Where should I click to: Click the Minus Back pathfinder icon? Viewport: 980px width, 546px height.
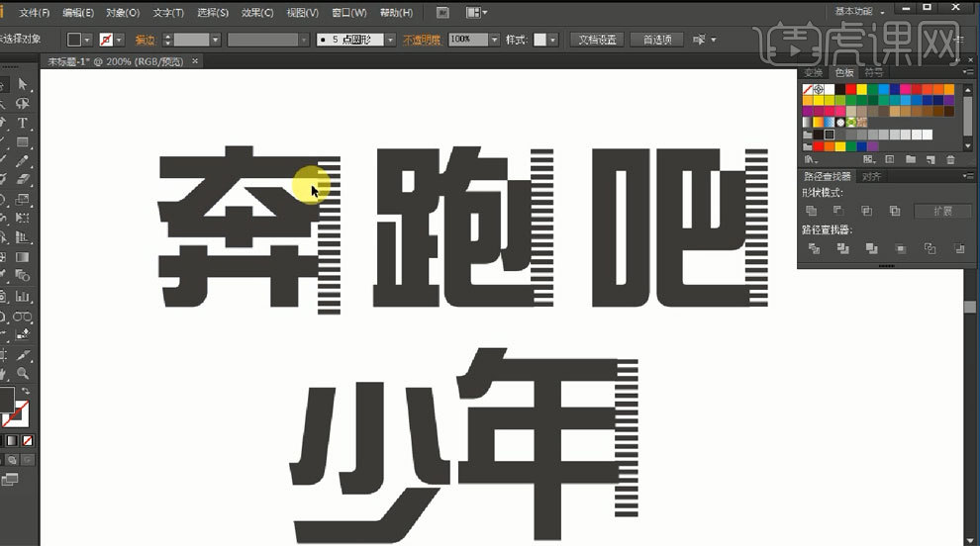(959, 248)
